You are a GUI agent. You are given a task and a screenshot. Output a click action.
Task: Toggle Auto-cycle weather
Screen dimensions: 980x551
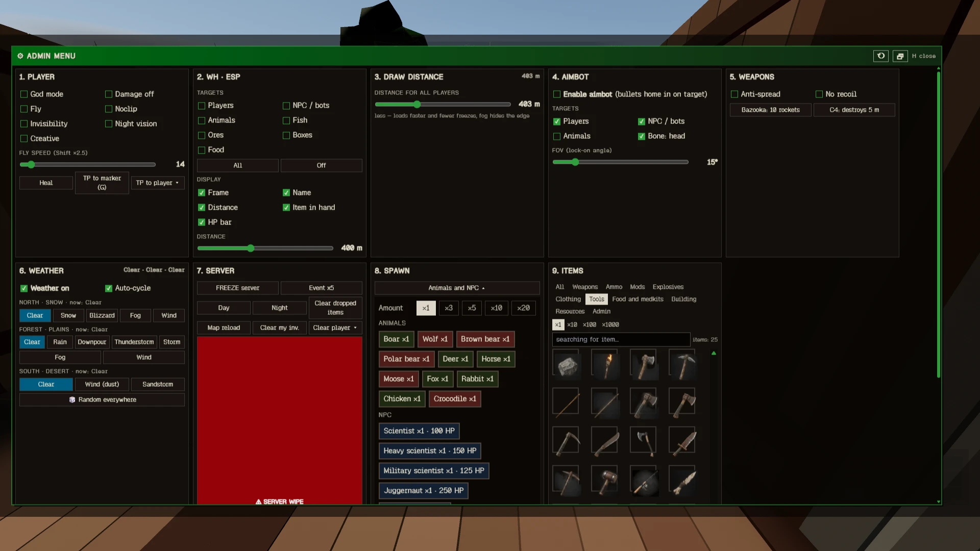[109, 288]
